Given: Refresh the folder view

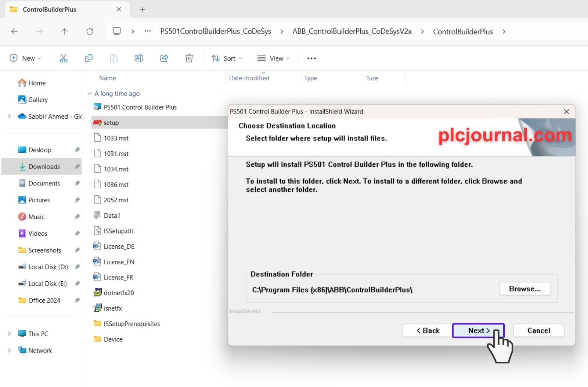Looking at the screenshot, I should 90,31.
